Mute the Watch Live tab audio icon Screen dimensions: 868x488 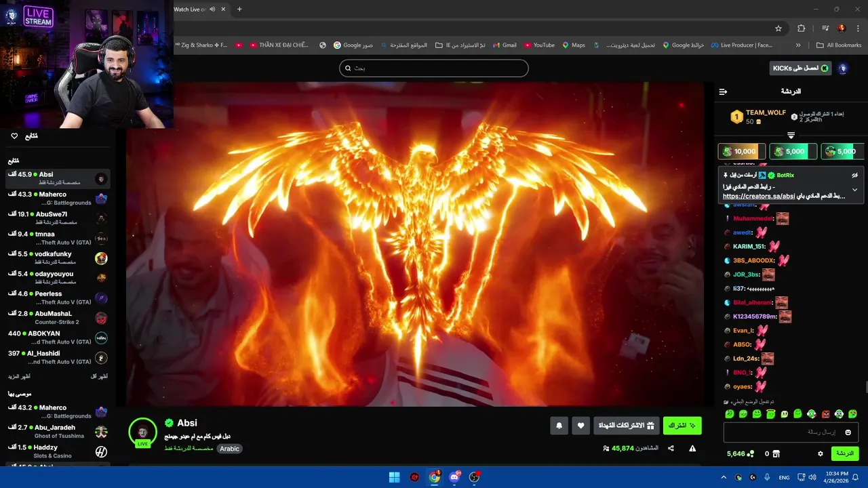(x=212, y=9)
